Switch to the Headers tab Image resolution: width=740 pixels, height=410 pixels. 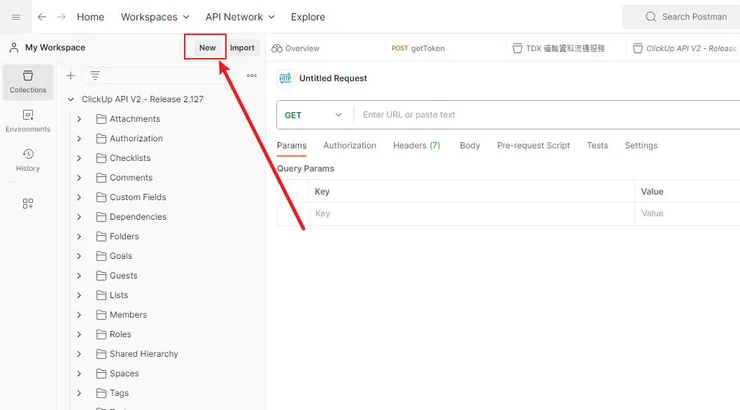pos(416,146)
